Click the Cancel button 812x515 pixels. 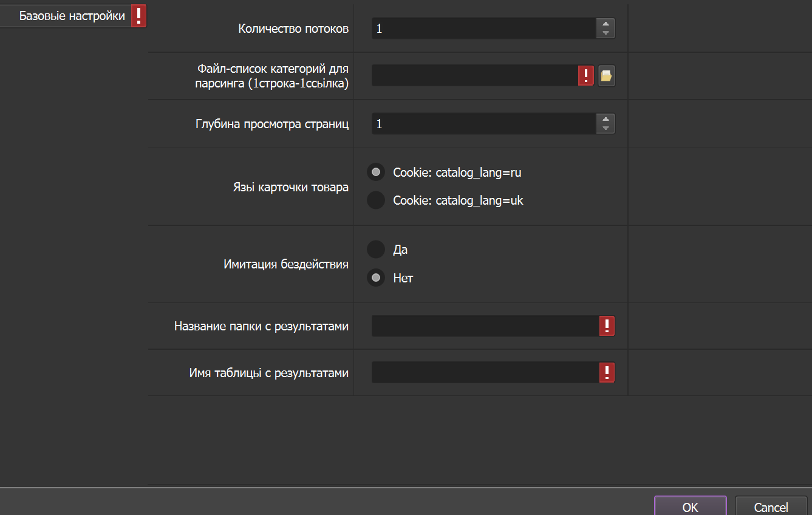[x=771, y=507]
